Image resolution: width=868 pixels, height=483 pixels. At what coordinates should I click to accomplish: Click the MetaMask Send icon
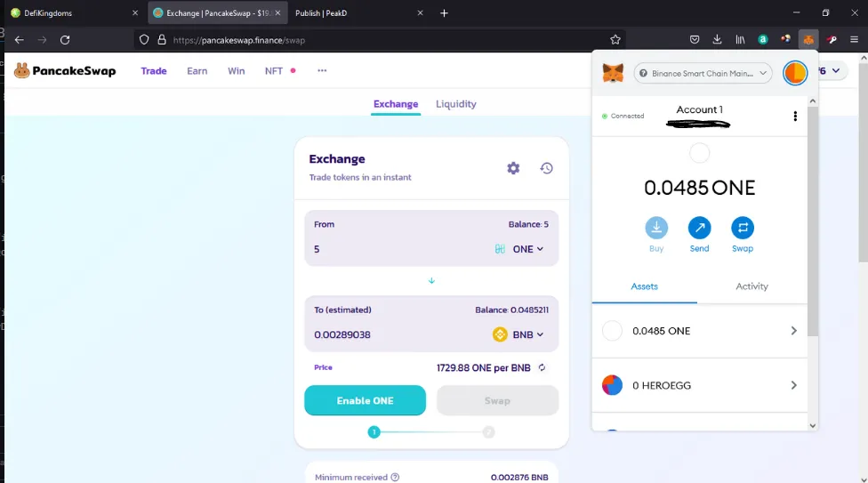point(699,228)
